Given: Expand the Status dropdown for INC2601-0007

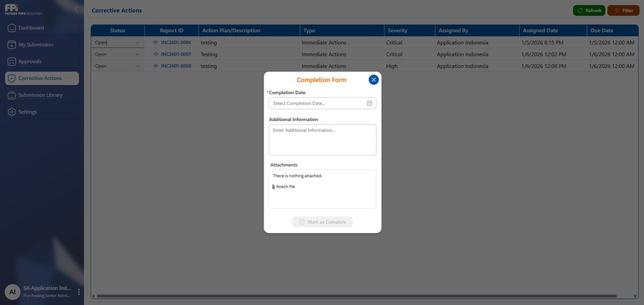Looking at the screenshot, I should pos(138,54).
